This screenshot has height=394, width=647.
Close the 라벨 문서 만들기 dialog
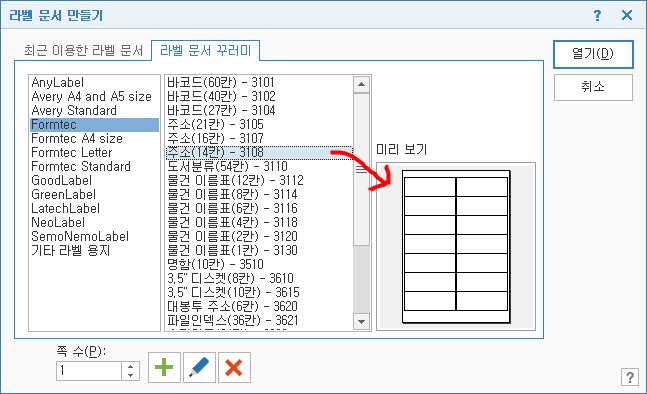pos(627,15)
